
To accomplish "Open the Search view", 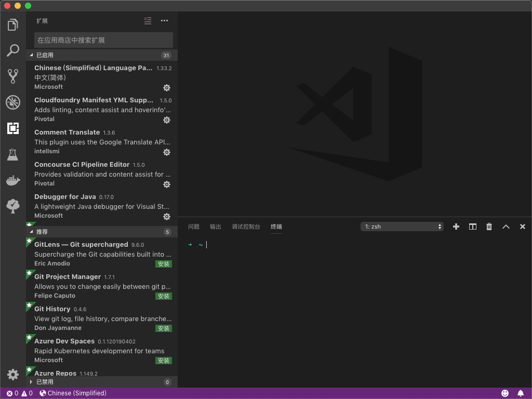I will pyautogui.click(x=12, y=50).
